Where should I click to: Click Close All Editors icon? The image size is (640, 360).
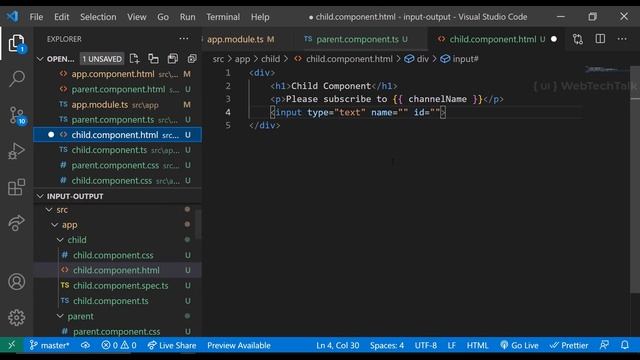pyautogui.click(x=192, y=59)
